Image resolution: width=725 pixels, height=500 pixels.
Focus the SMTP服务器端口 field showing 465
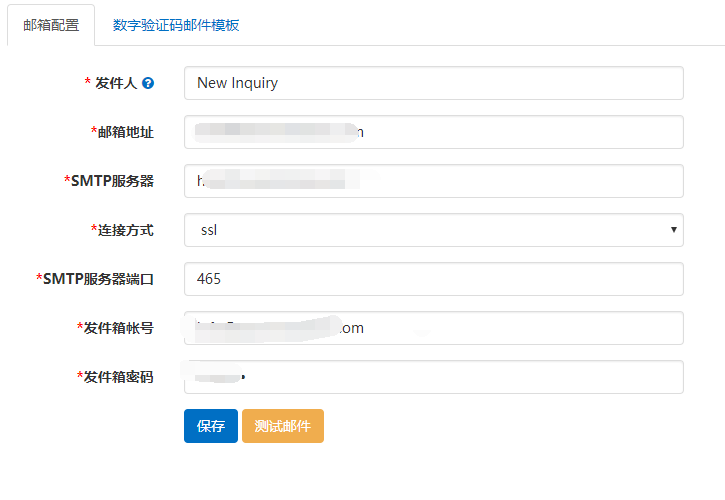pos(434,279)
